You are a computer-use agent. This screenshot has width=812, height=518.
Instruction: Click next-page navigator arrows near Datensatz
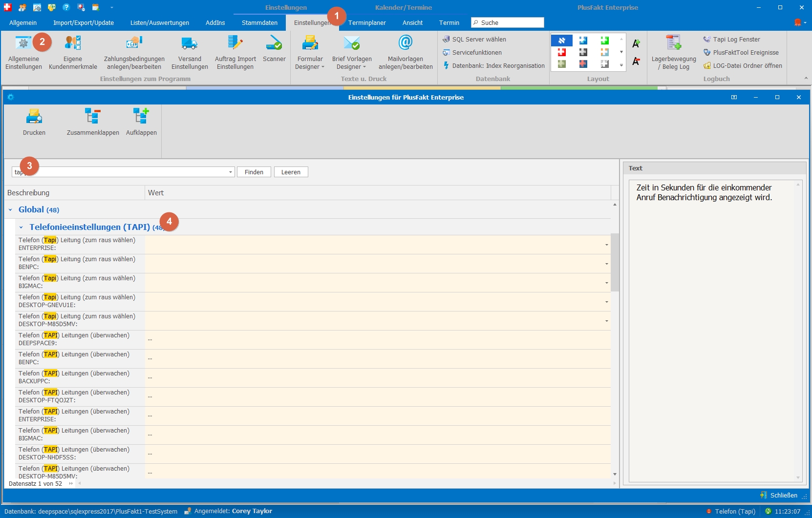(71, 484)
